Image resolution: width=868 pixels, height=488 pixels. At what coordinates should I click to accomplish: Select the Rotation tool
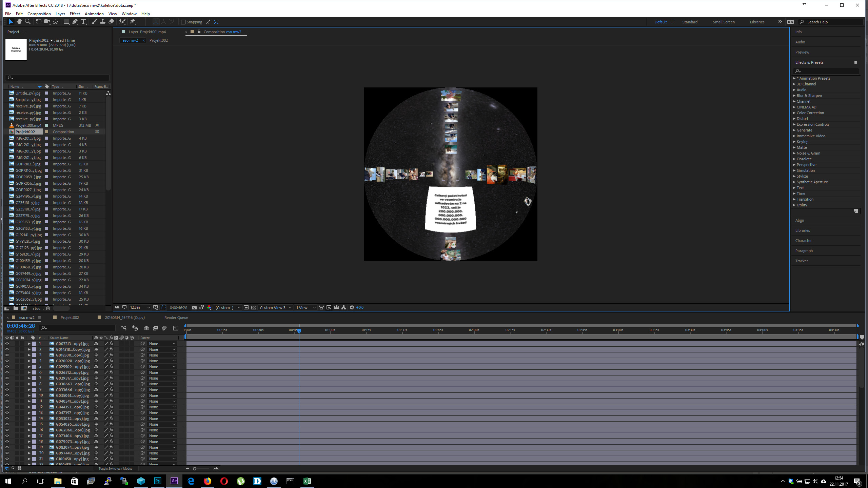click(x=38, y=22)
